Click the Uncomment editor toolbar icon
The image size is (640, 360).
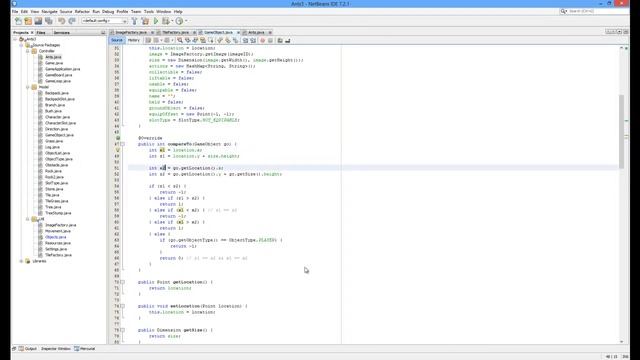(x=288, y=40)
